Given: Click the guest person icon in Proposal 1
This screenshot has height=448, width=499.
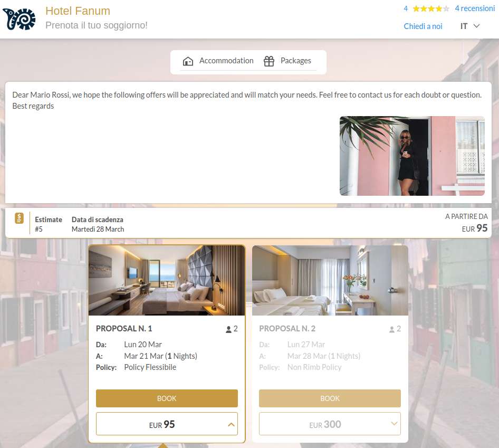Looking at the screenshot, I should pyautogui.click(x=228, y=329).
